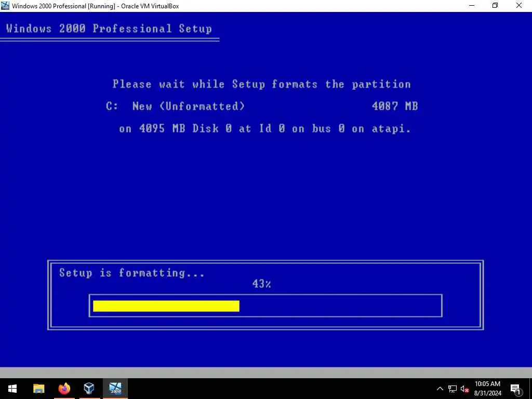The width and height of the screenshot is (532, 399).
Task: Click the 43% progress percentage
Action: click(x=262, y=284)
